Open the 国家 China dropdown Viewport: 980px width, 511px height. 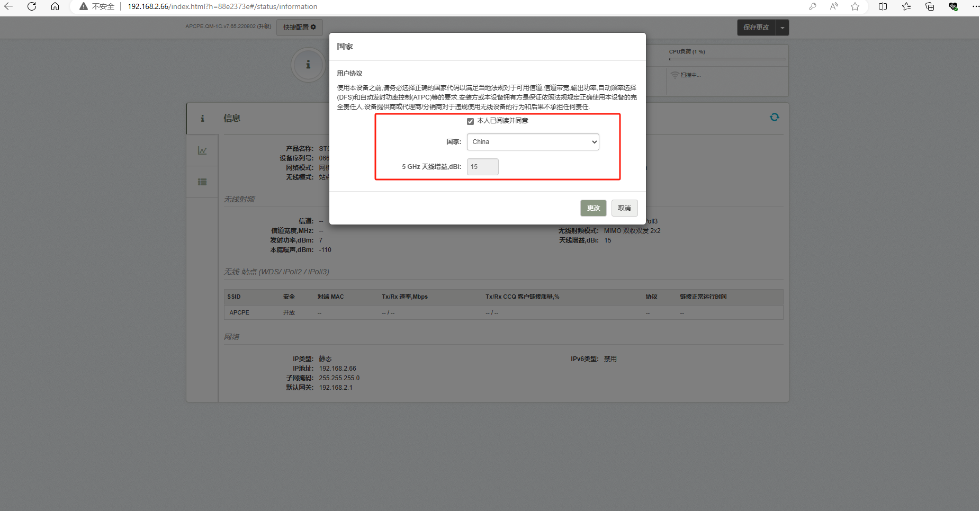(533, 142)
